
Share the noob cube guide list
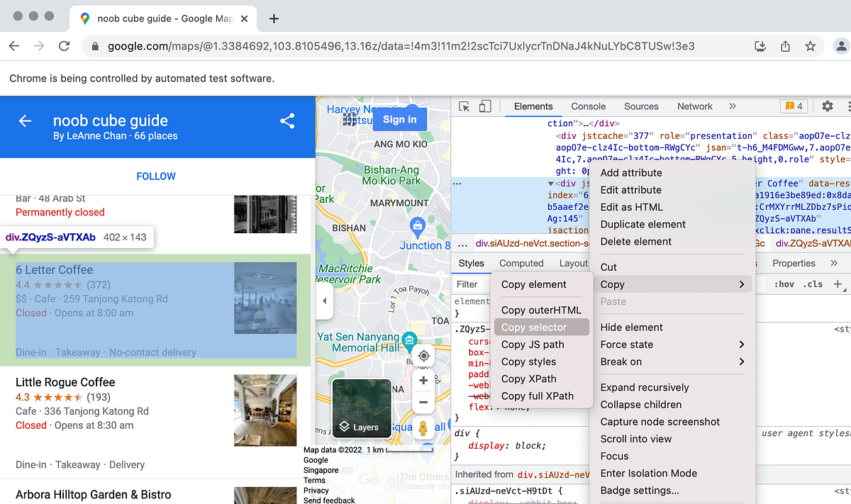pyautogui.click(x=287, y=121)
